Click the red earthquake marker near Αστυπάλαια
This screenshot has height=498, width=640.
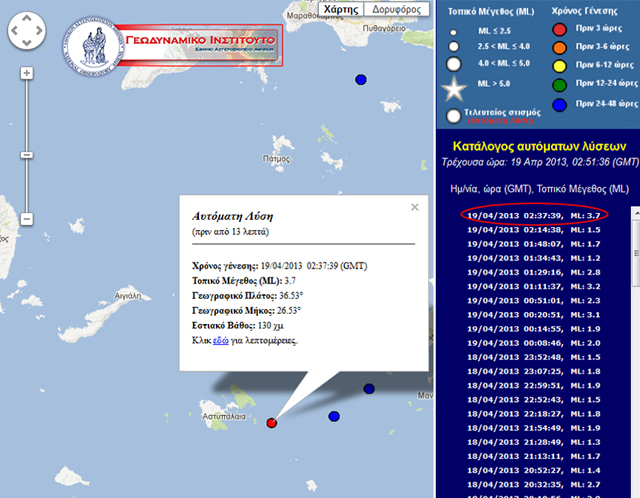point(272,424)
